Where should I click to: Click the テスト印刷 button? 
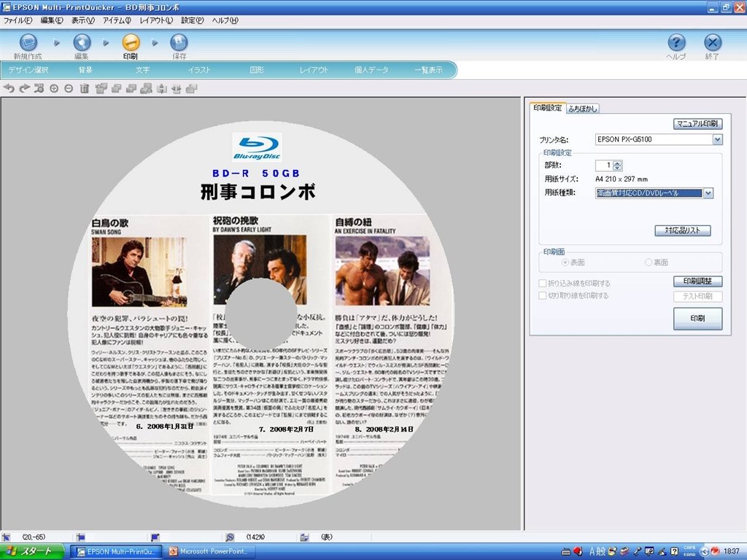point(698,296)
